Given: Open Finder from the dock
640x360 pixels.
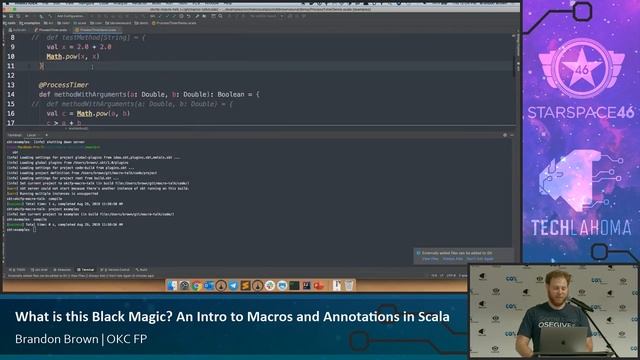Looking at the screenshot, I should click(172, 285).
